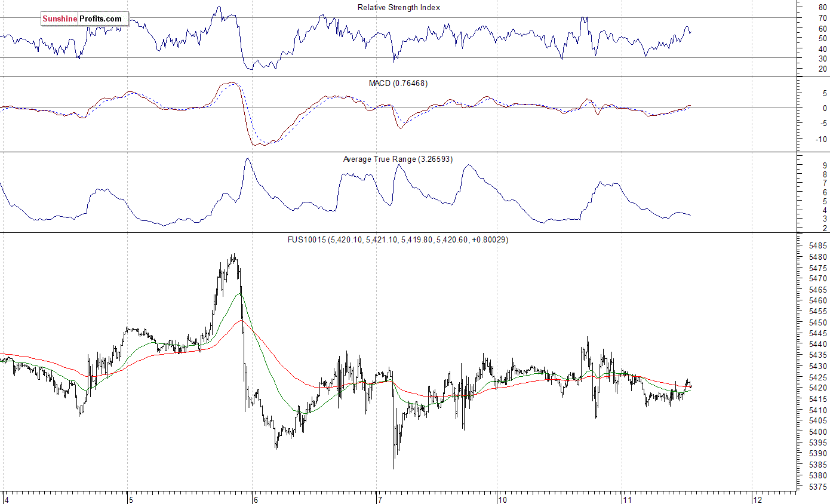
Task: Click the ATR scale value 2
Action: click(825, 228)
